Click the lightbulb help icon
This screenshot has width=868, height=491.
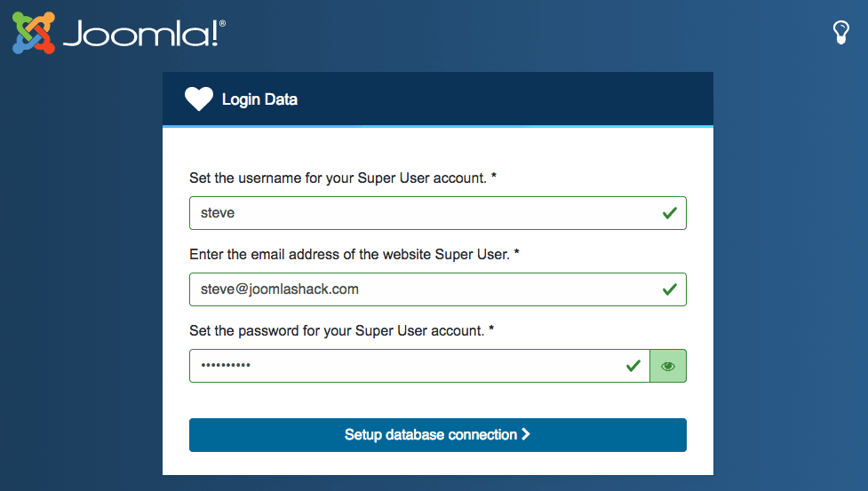click(x=840, y=33)
